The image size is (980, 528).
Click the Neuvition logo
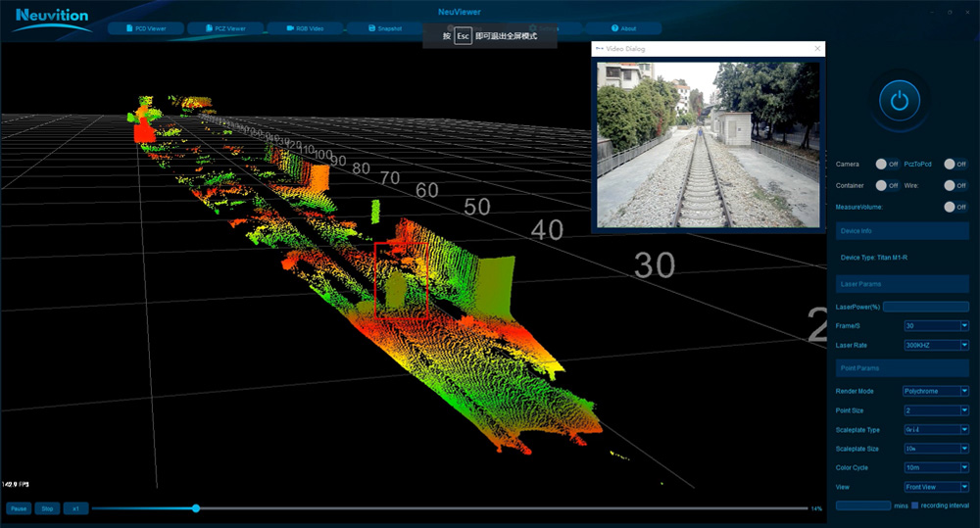tap(52, 19)
